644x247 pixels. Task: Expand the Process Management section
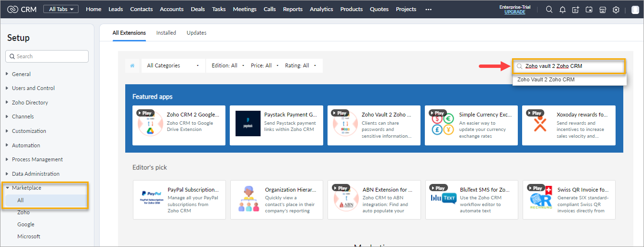click(x=37, y=159)
